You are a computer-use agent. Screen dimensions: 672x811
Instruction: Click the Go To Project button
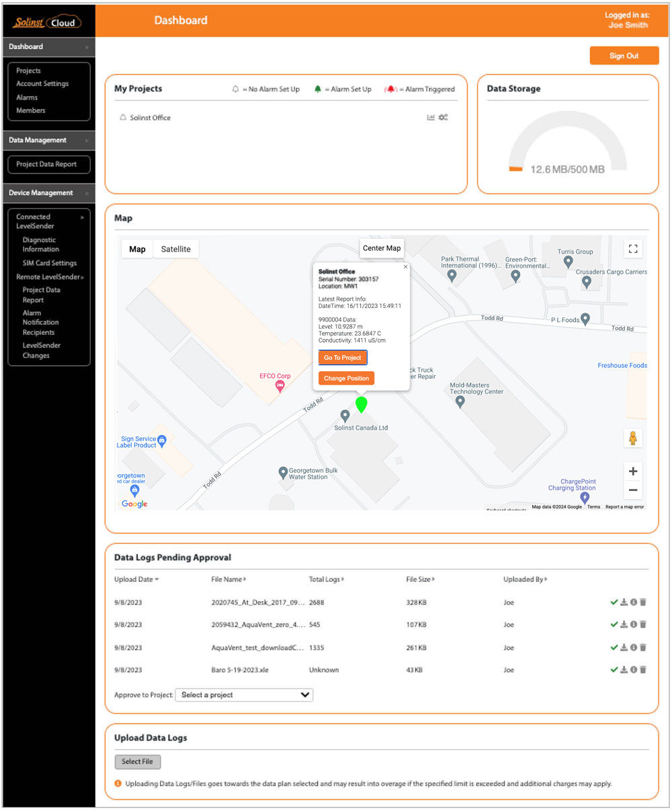pos(343,358)
